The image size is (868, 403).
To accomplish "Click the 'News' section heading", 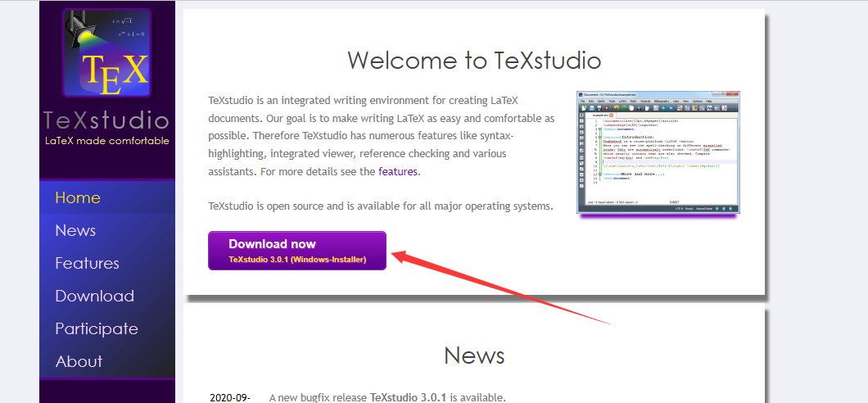I will coord(474,355).
